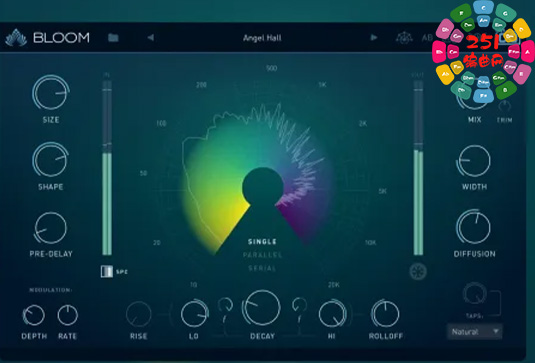This screenshot has height=363, width=535.
Task: Click the small TRIM knob
Action: [x=504, y=107]
